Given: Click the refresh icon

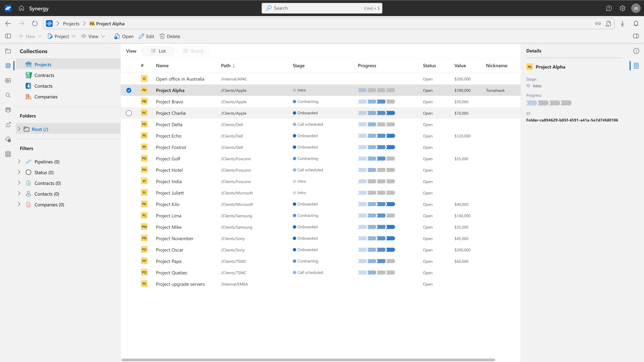Looking at the screenshot, I should [x=35, y=23].
